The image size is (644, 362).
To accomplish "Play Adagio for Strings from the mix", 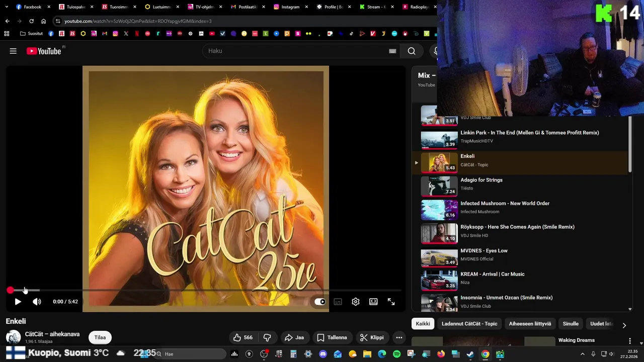I will point(521,186).
